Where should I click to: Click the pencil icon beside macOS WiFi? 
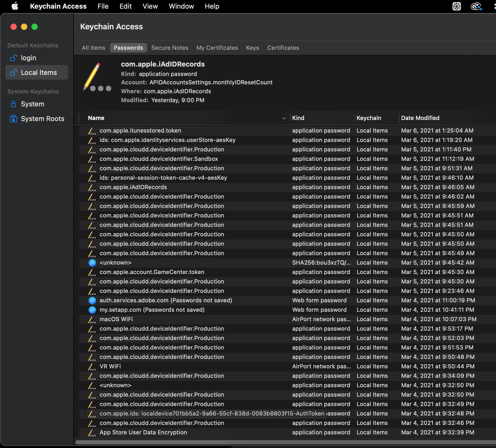click(92, 319)
